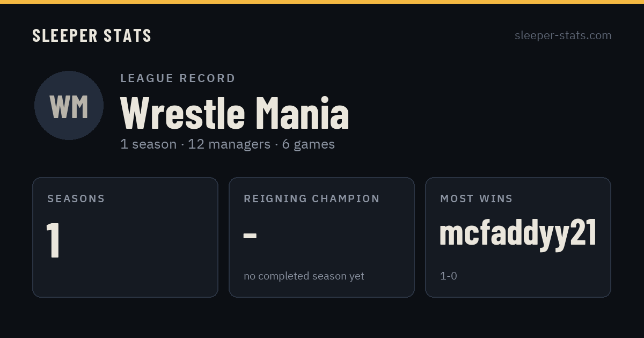The image size is (644, 338).
Task: Select the Wrestle Mania league title
Action: click(235, 113)
